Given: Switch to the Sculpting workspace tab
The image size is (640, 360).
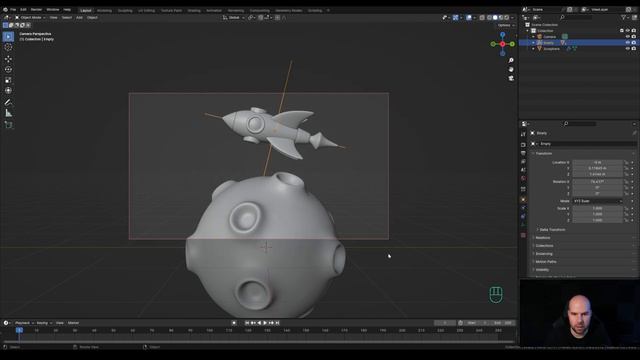Looking at the screenshot, I should click(125, 10).
